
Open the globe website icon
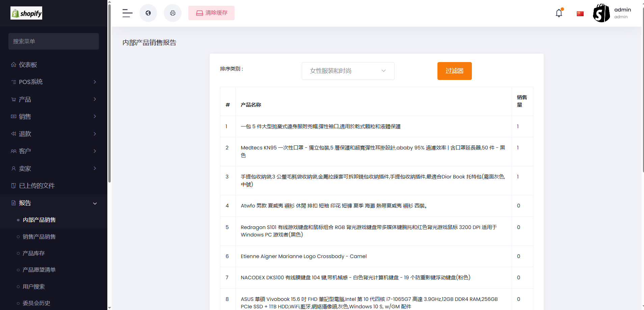[x=148, y=13]
